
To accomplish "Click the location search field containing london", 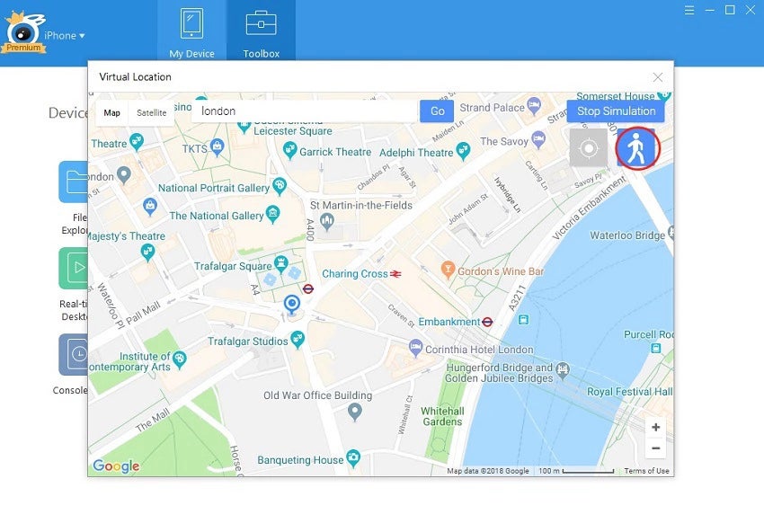I will 305,111.
